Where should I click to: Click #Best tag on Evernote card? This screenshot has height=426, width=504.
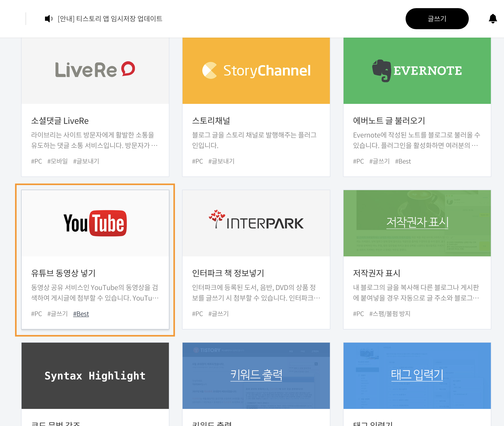pyautogui.click(x=403, y=161)
